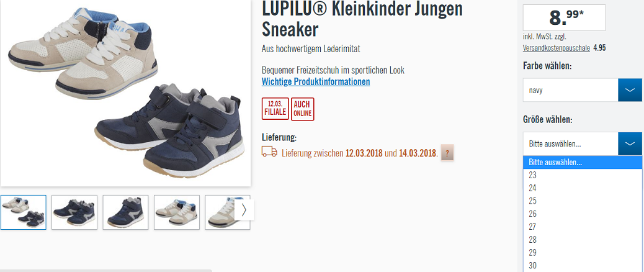View fourth thumbnail of beige sneaker pair
Image resolution: width=644 pixels, height=272 pixels.
(177, 212)
